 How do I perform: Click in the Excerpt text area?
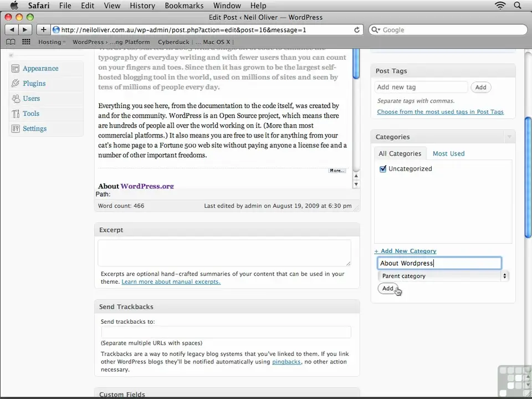224,253
